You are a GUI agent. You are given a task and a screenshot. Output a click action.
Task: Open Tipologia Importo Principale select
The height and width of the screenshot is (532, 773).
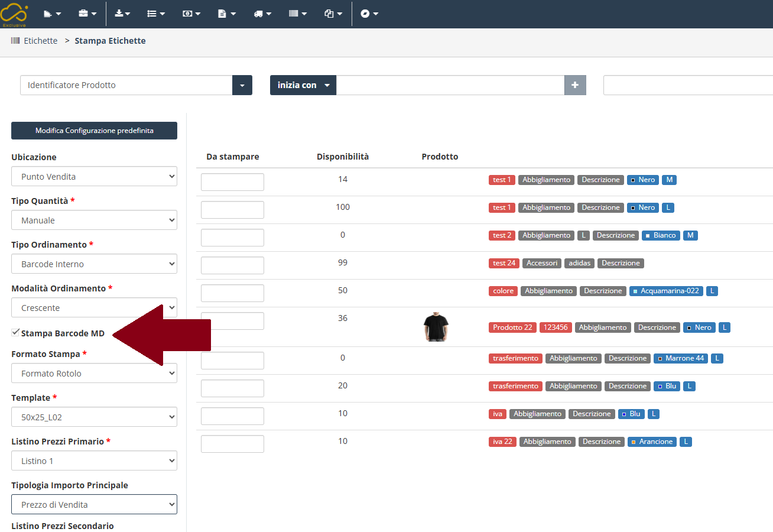tap(94, 504)
